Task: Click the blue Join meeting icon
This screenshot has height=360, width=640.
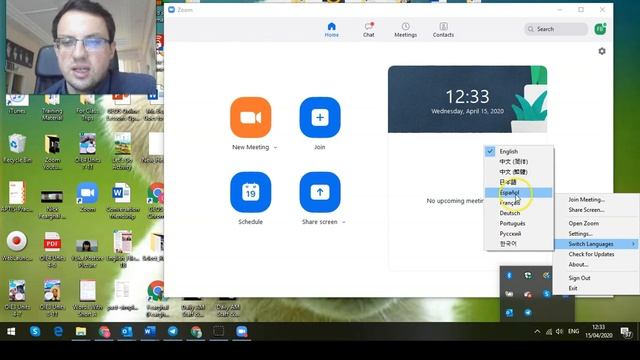Action: point(320,118)
